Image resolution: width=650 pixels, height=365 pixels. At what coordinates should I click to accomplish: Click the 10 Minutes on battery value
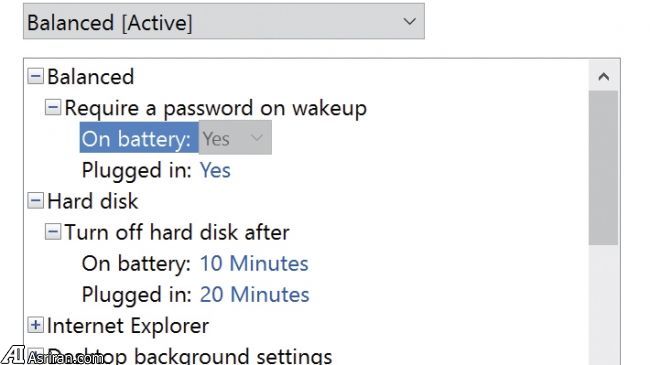[254, 263]
